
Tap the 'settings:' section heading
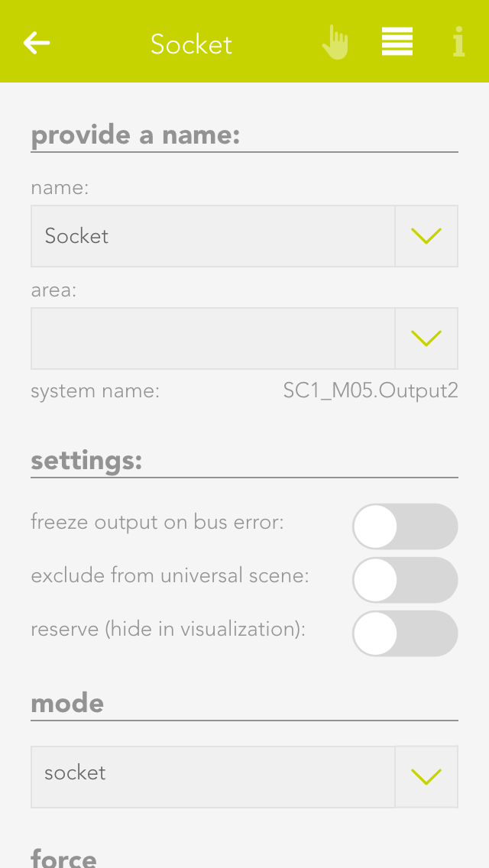[86, 462]
